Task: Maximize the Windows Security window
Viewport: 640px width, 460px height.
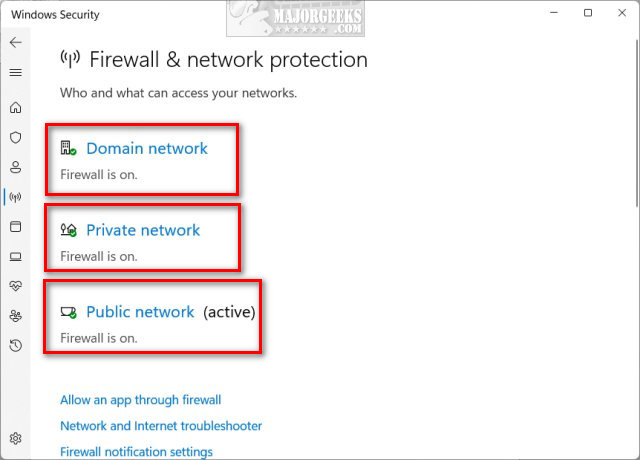Action: 588,13
